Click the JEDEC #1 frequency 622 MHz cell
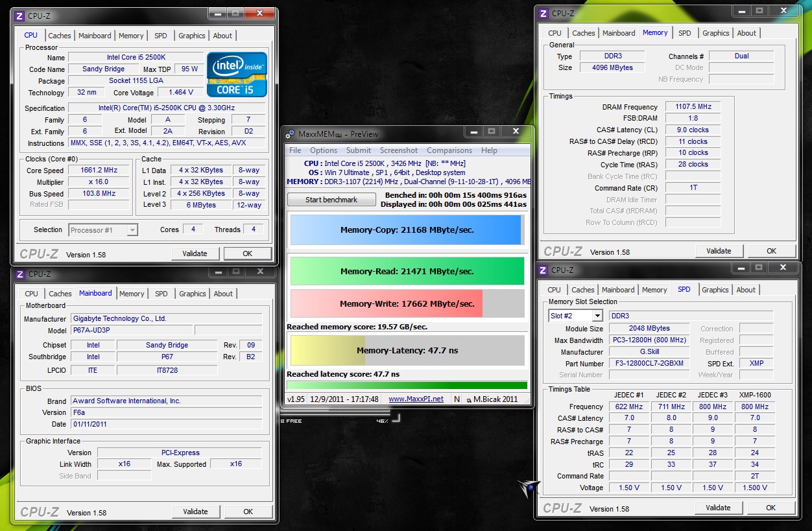Screen dimensions: 812x531 (628, 407)
